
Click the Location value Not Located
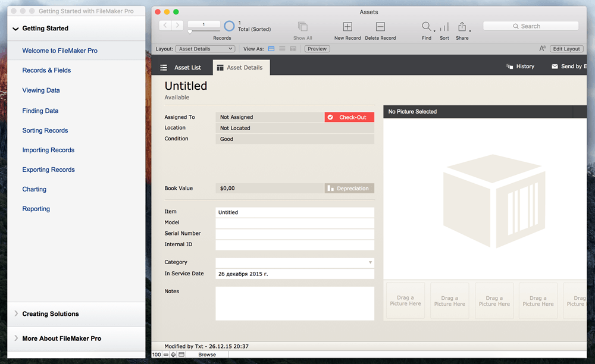(295, 128)
